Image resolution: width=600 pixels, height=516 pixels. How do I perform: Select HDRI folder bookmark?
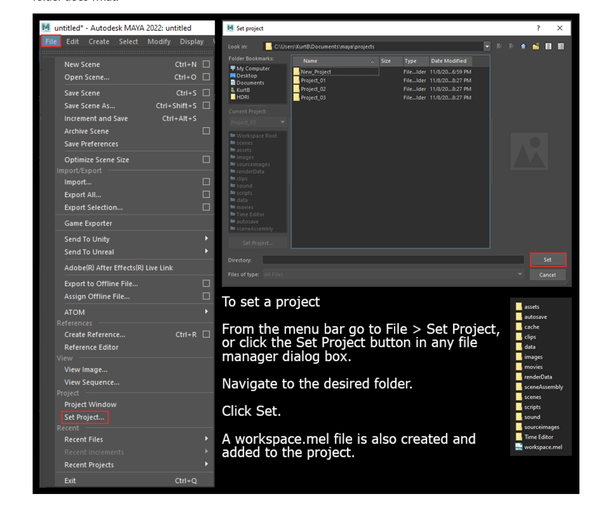click(x=240, y=97)
